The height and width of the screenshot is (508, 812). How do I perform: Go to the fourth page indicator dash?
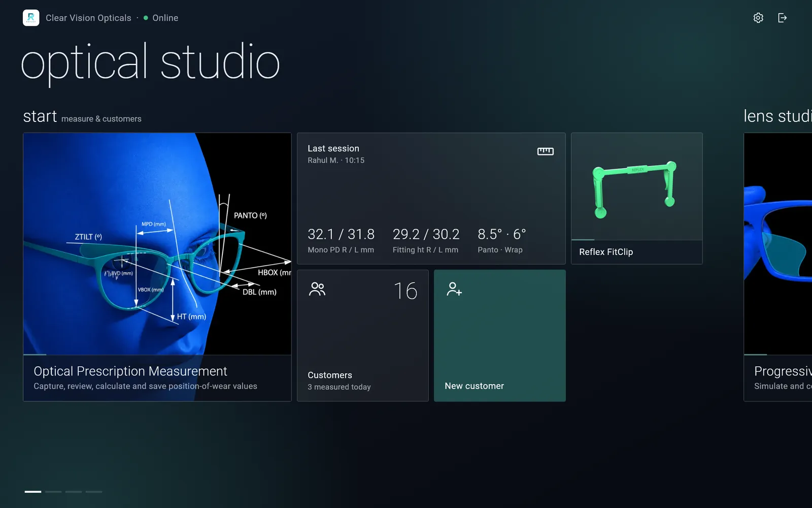[x=94, y=492]
